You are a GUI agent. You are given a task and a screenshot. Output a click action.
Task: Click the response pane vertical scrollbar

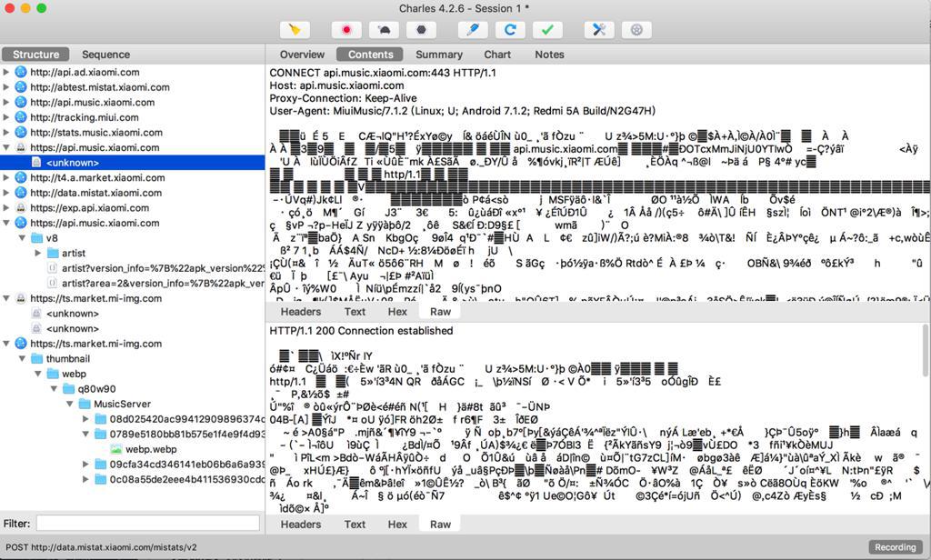[925, 350]
